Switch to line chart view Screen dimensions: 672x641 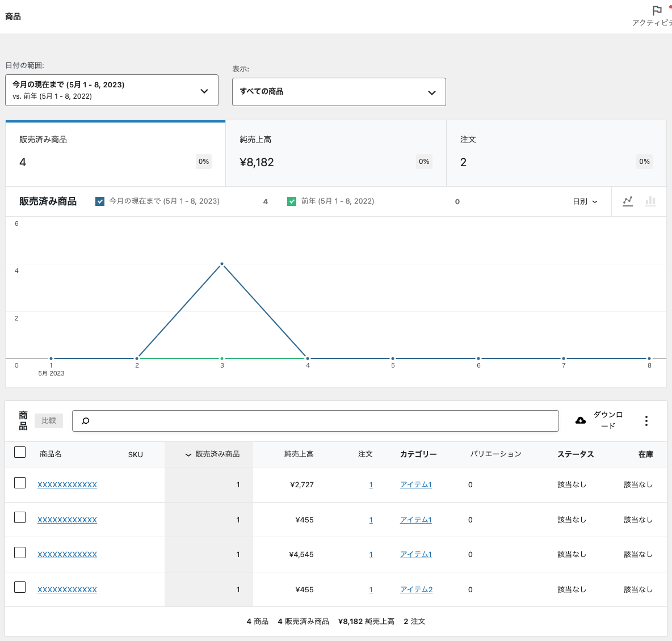click(x=627, y=201)
